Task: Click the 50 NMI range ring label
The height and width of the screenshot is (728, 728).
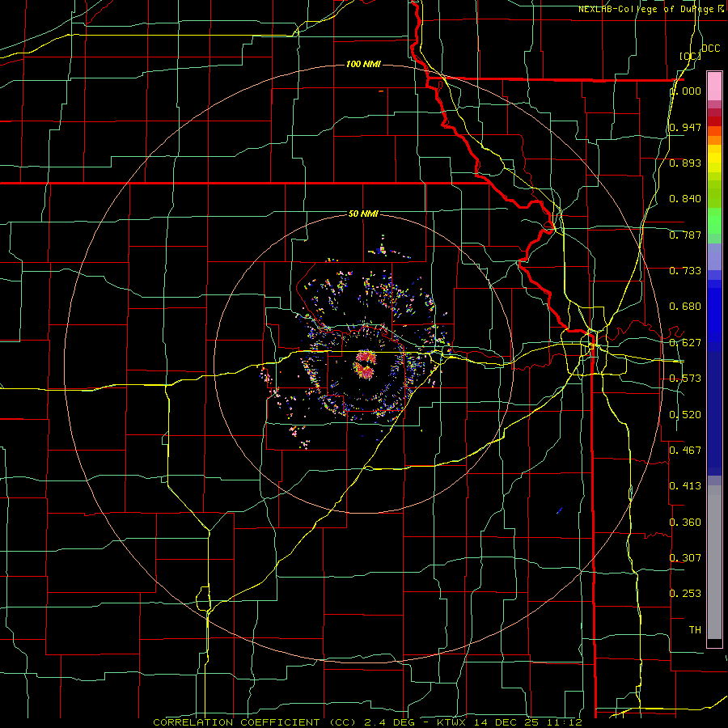Action: click(x=363, y=214)
